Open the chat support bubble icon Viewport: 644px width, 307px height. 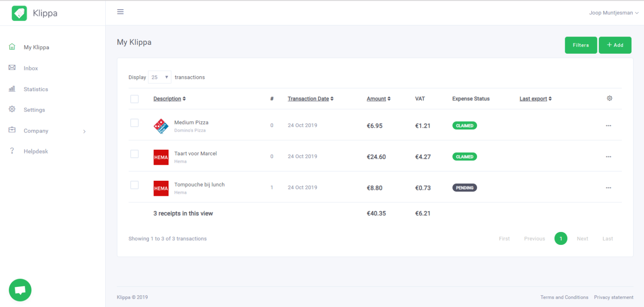[20, 290]
